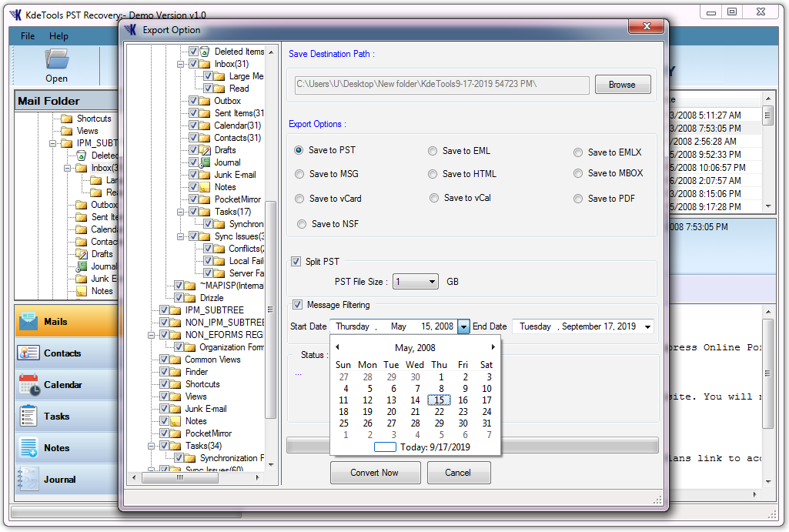This screenshot has height=532, width=789.
Task: Click the export tree vertical scrollbar thumb
Action: [271, 309]
